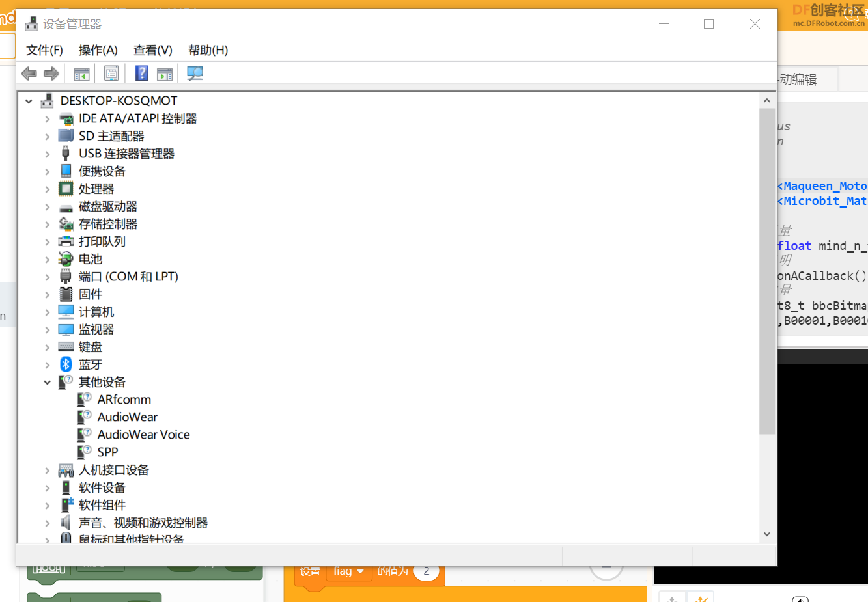Expand the 端口 (COM 和 LPT) category
Screen dimensions: 868x602
(47, 277)
